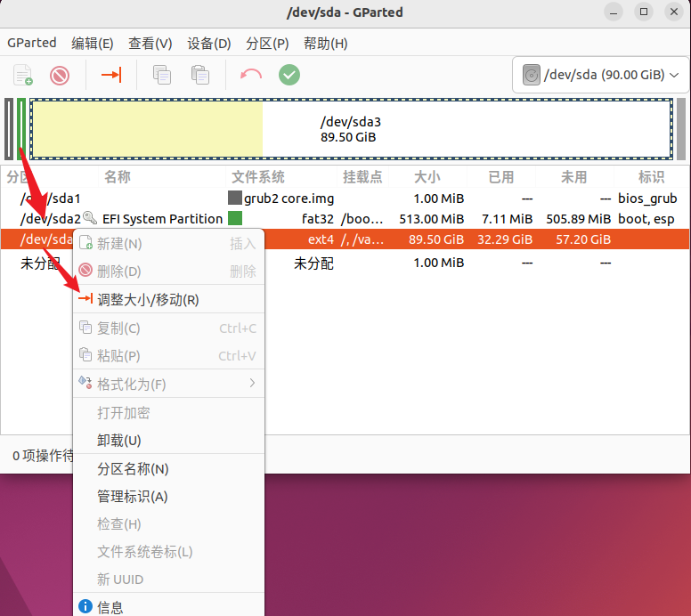This screenshot has width=691, height=616.
Task: Open the 分区(P) menu
Action: pos(267,43)
